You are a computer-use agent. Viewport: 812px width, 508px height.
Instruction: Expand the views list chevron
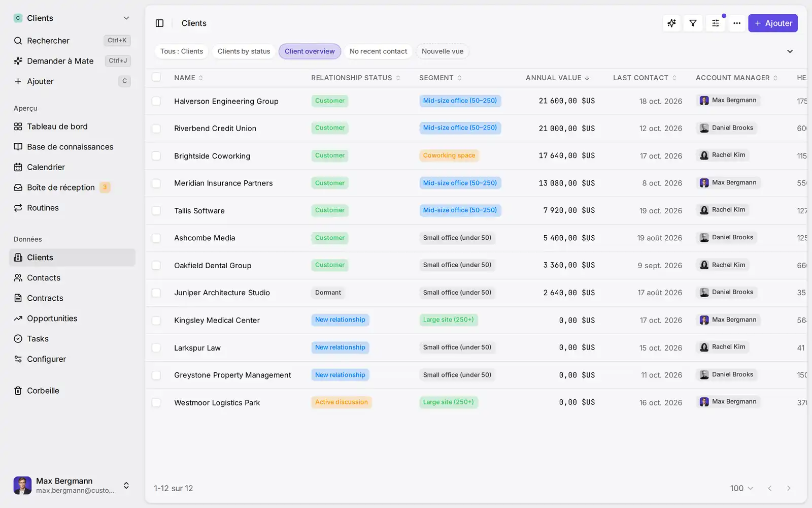click(x=790, y=51)
